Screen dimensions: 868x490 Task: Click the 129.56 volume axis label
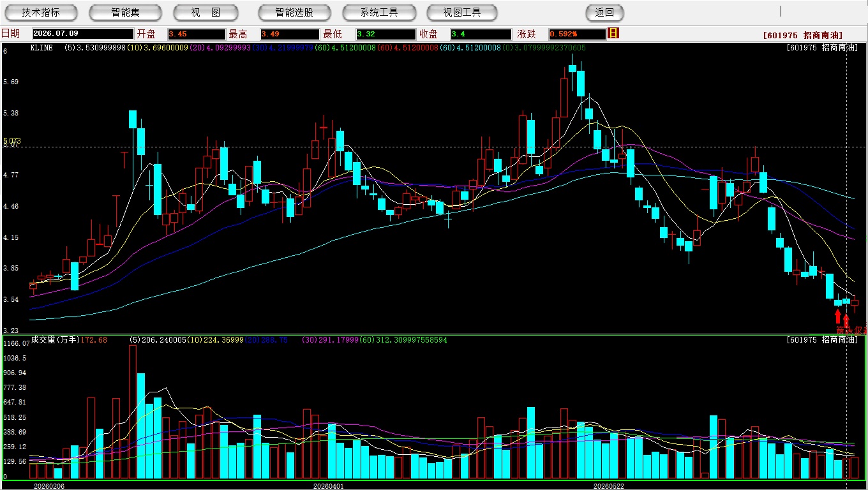(14, 461)
